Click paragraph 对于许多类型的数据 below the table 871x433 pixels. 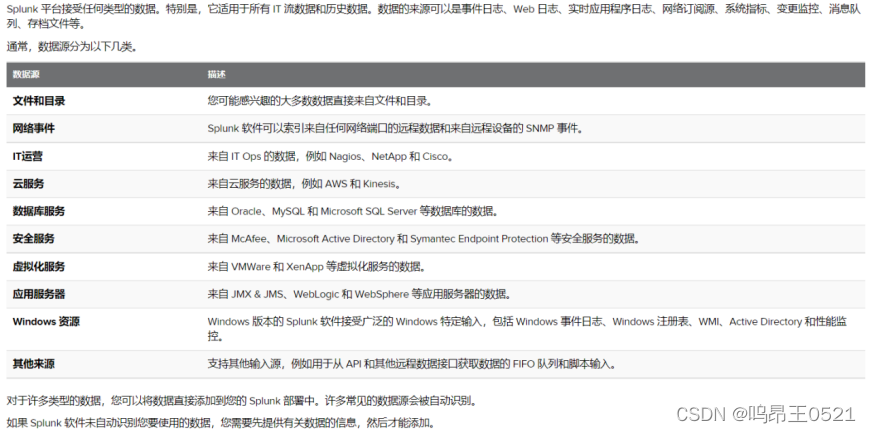(x=242, y=400)
